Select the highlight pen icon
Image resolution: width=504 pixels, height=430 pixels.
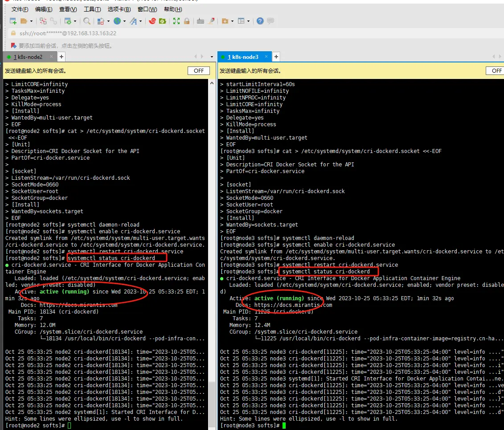click(x=212, y=21)
